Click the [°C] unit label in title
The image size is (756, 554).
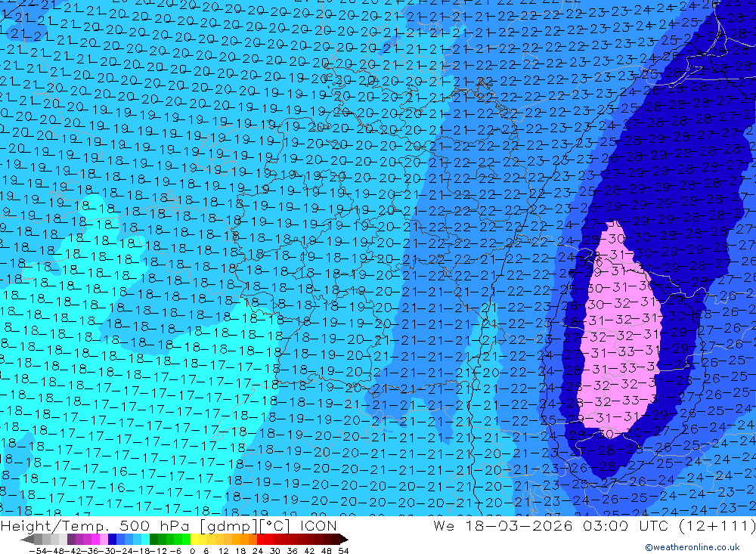tap(274, 526)
